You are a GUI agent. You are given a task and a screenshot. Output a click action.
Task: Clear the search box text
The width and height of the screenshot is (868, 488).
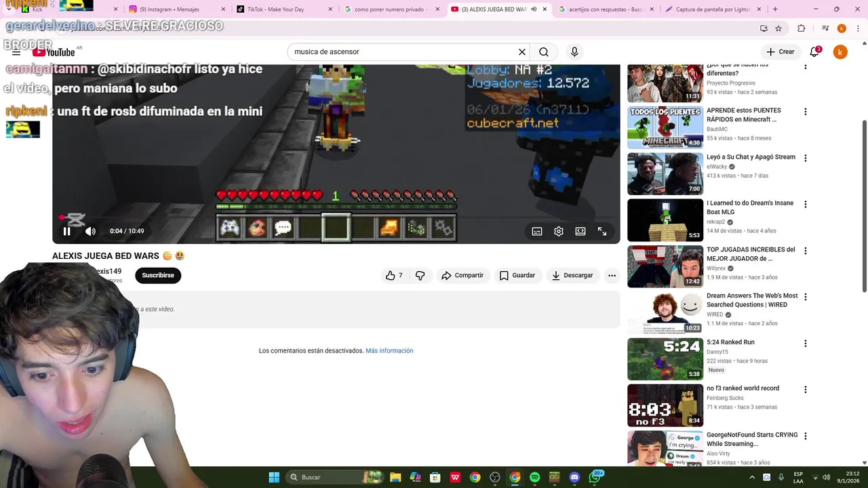pyautogui.click(x=522, y=52)
